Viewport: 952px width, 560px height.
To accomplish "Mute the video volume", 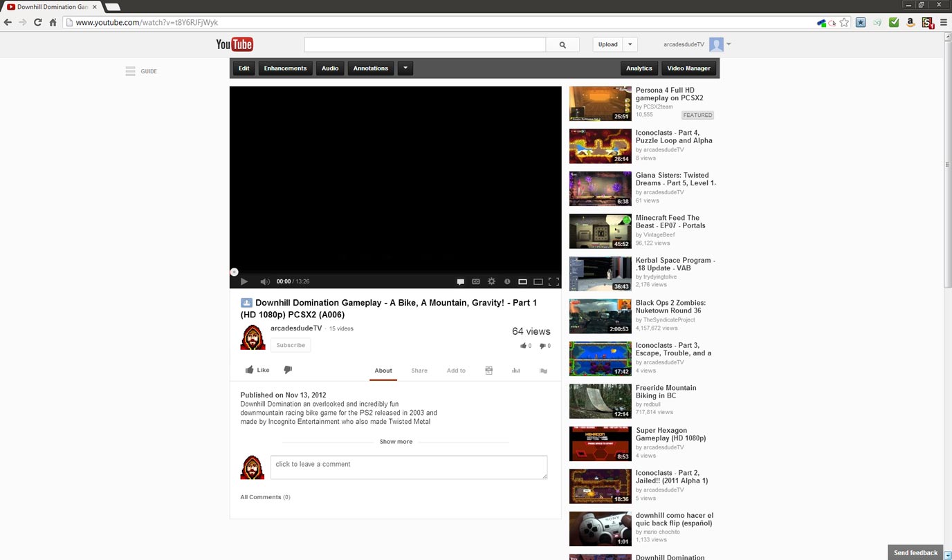I will coord(265,281).
